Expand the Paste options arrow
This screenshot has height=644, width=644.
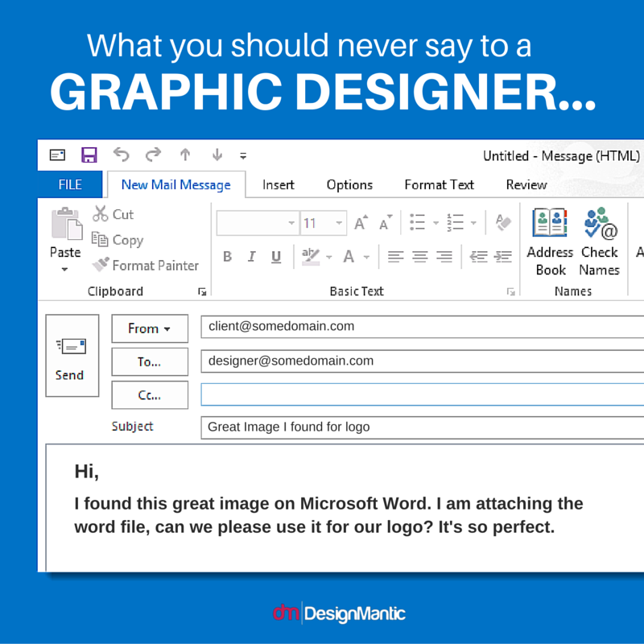tap(64, 270)
